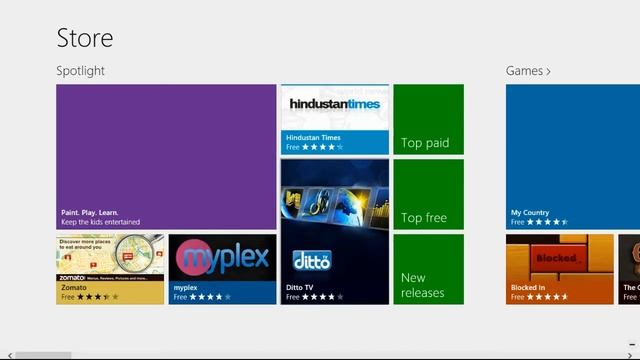Open the Top paid tile
The width and height of the screenshot is (640, 360).
[429, 120]
